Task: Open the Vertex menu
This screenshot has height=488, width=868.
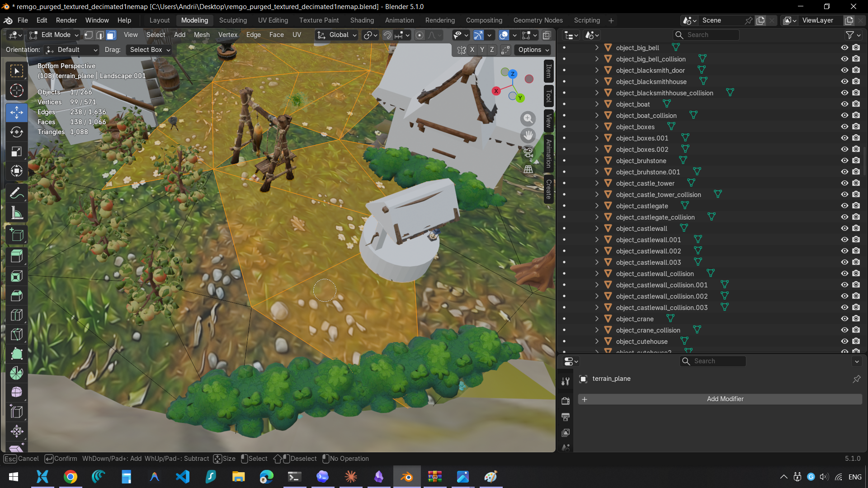Action: click(x=227, y=35)
